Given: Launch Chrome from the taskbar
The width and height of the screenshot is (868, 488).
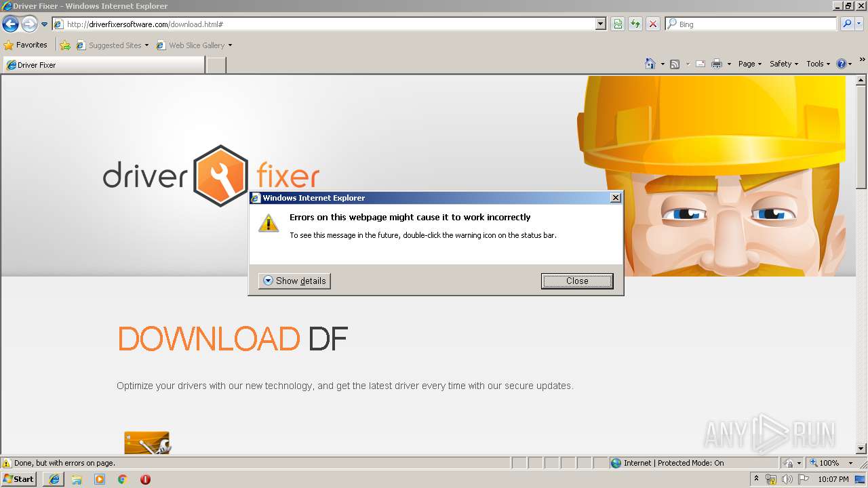Looking at the screenshot, I should [123, 479].
